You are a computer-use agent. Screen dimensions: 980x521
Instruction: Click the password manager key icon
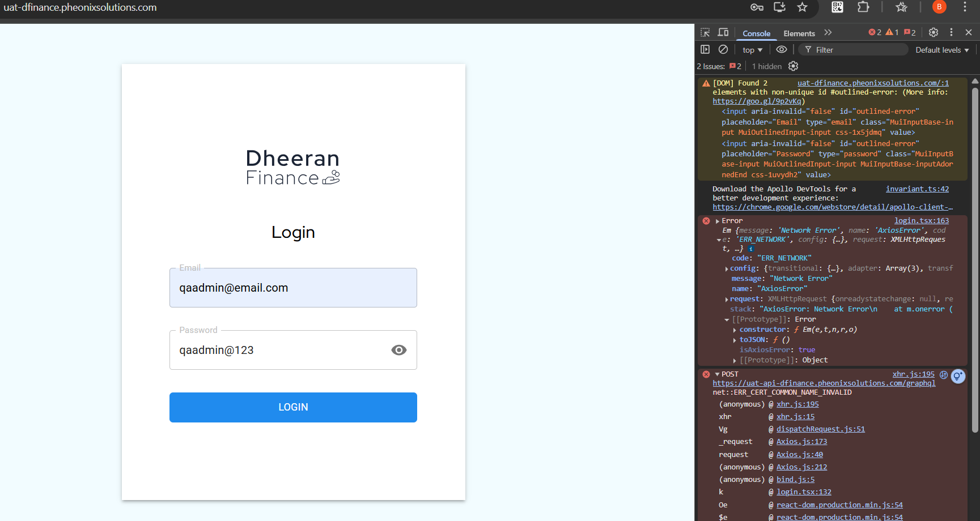pos(757,7)
